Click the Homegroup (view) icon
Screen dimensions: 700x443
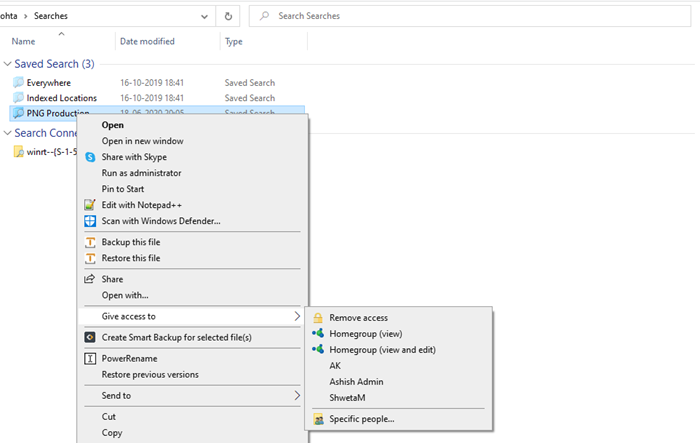(318, 334)
